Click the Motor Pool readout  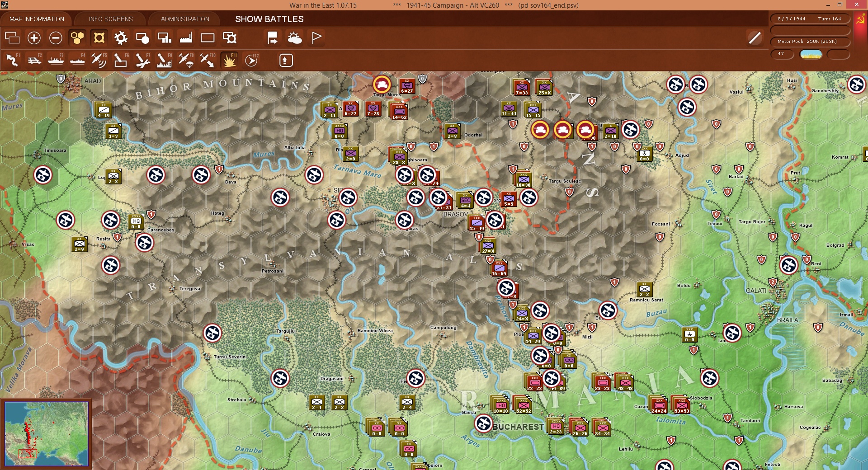[x=810, y=42]
